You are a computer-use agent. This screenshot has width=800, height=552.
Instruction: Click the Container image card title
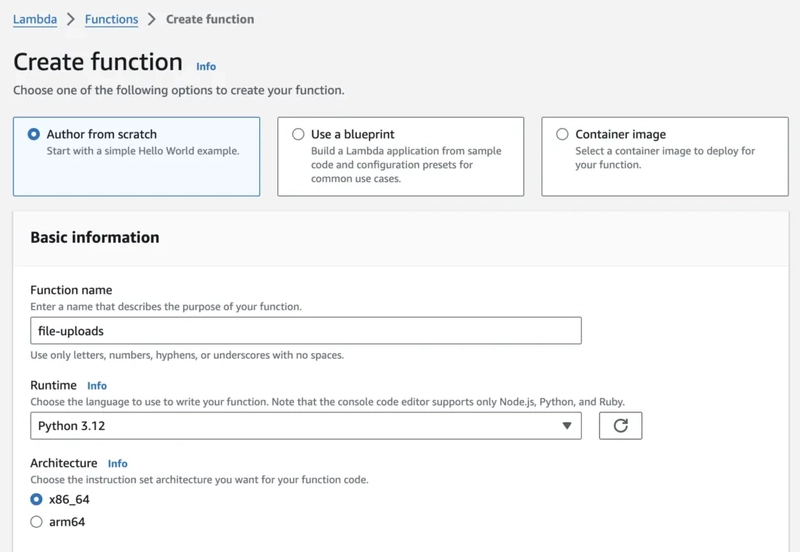tap(620, 134)
